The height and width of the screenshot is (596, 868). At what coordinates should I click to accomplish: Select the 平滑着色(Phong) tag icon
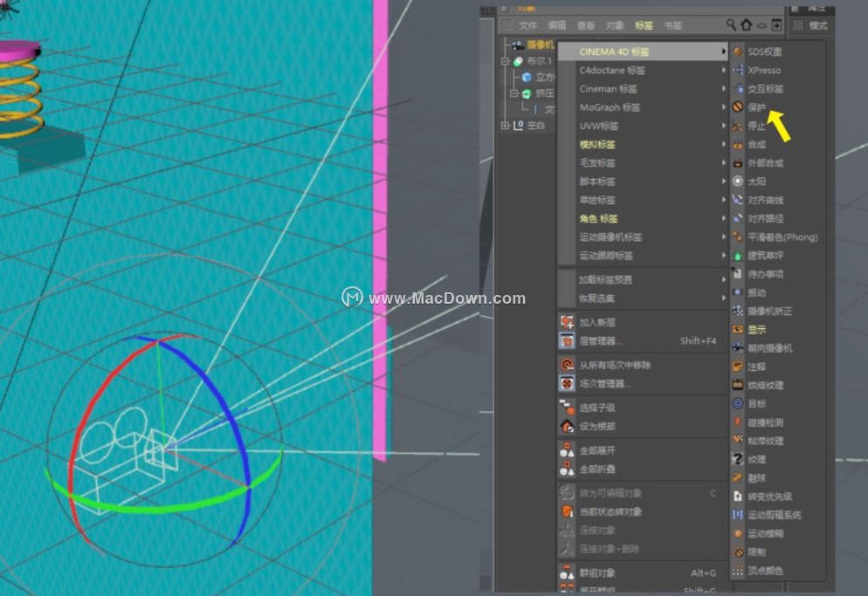737,236
